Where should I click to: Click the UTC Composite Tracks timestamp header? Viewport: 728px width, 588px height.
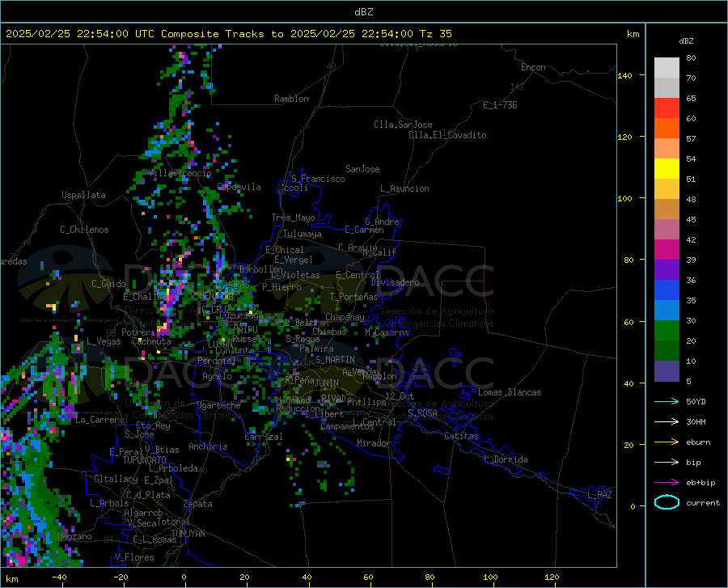click(228, 34)
